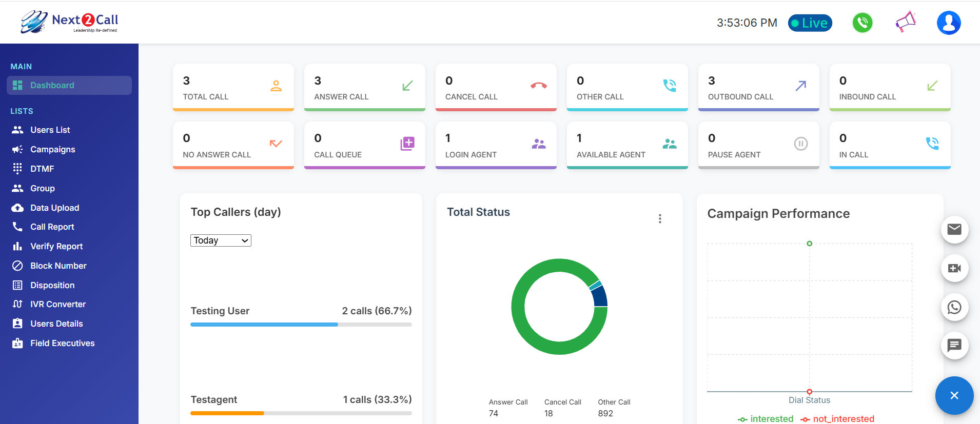Image resolution: width=980 pixels, height=424 pixels.
Task: Open Total Status three-dot options menu
Action: [x=660, y=219]
